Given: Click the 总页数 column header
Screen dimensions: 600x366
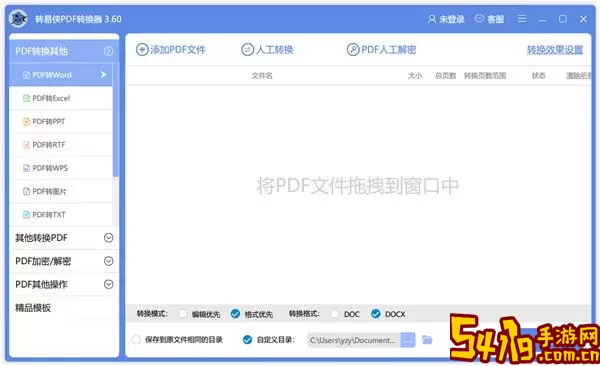Looking at the screenshot, I should click(445, 76).
